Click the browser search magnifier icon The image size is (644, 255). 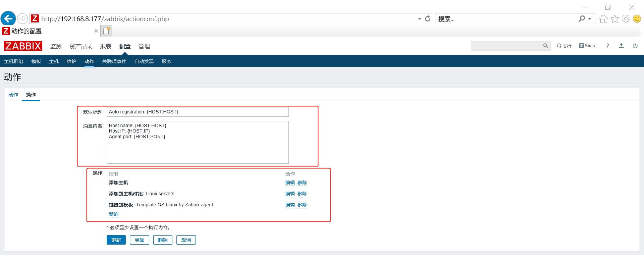582,19
